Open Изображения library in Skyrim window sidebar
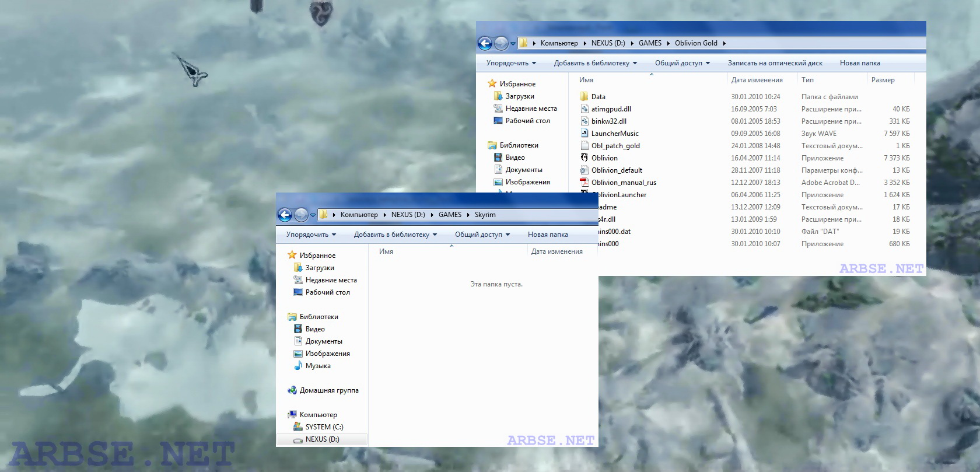Image resolution: width=980 pixels, height=472 pixels. 321,354
